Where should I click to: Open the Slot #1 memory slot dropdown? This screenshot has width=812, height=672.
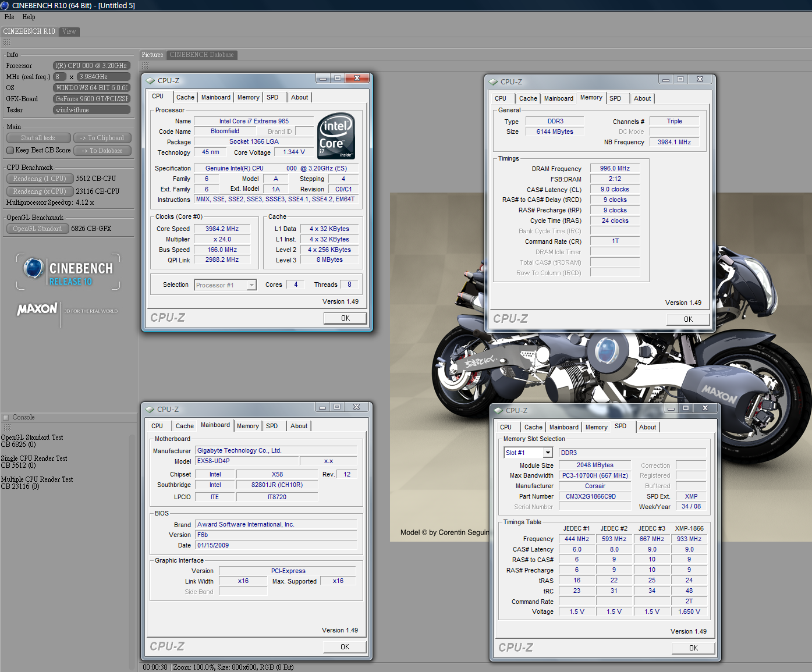click(547, 453)
